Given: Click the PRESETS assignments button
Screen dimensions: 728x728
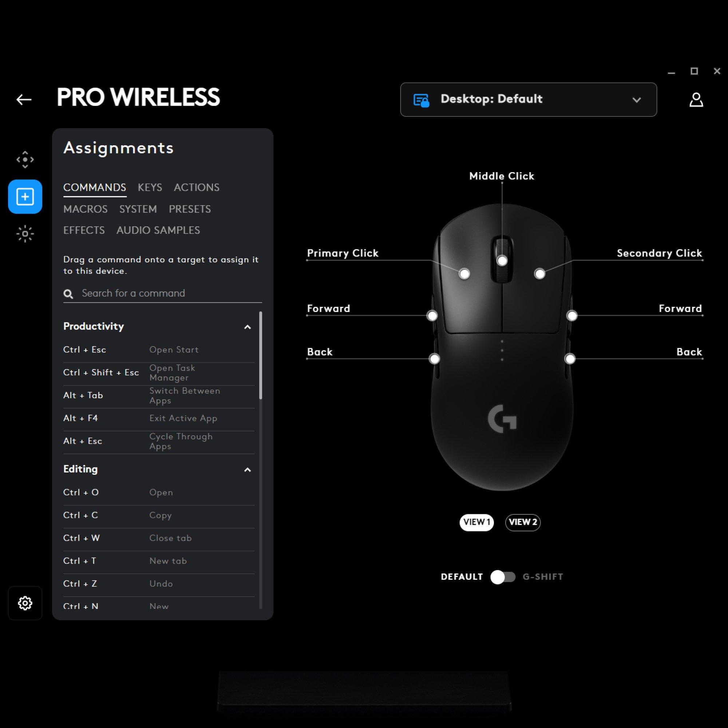Looking at the screenshot, I should tap(190, 209).
